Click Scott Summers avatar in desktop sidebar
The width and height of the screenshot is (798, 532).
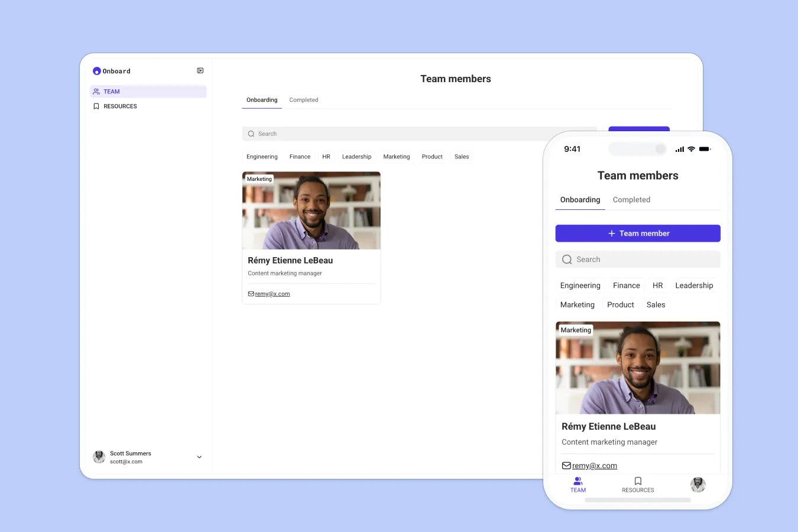coord(99,457)
